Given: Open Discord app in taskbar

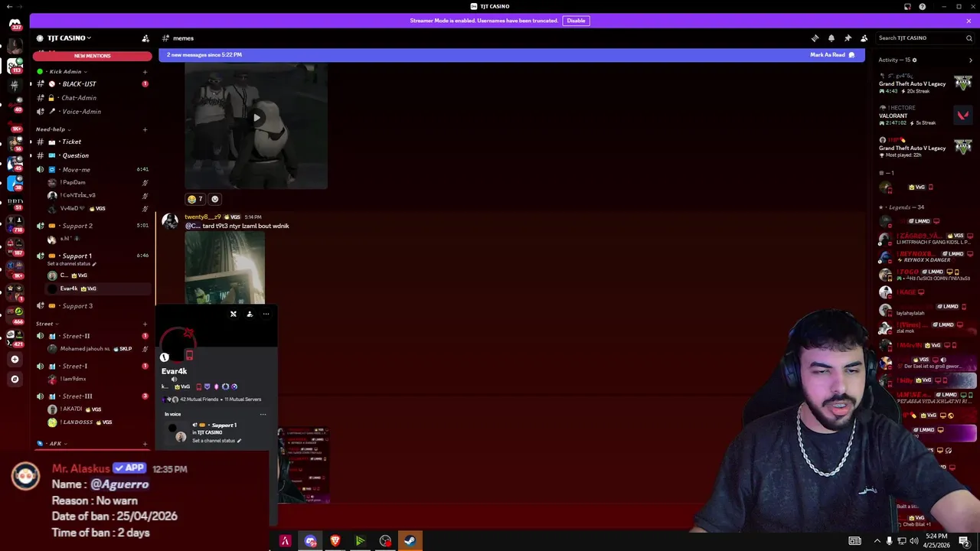Looking at the screenshot, I should pyautogui.click(x=310, y=541).
